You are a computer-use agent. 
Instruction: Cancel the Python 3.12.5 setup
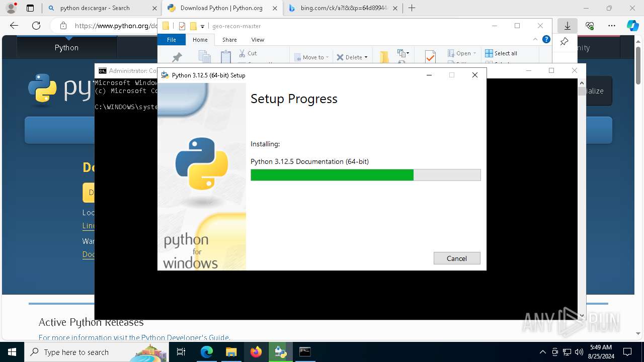(x=457, y=258)
